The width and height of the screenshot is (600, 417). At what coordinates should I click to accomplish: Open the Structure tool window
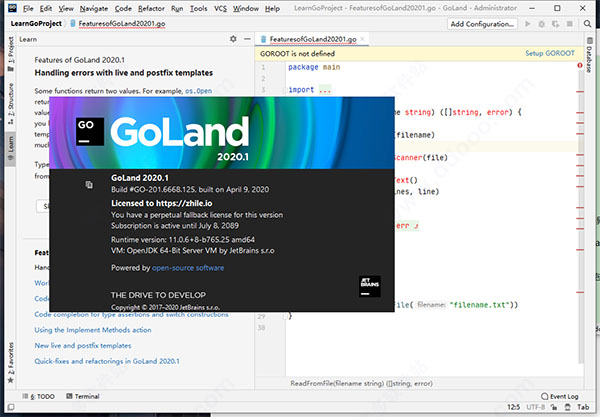point(11,103)
